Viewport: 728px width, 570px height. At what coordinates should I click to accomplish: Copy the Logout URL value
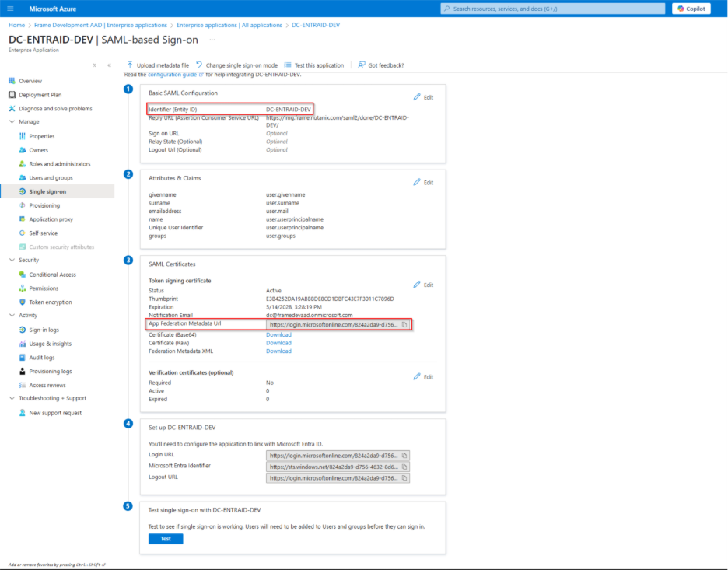404,478
